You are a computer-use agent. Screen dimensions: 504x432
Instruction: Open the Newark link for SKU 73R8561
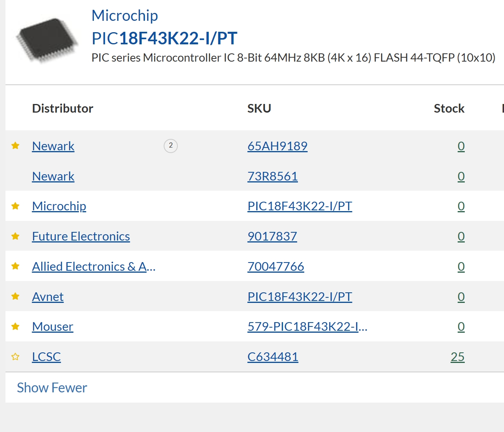(53, 176)
